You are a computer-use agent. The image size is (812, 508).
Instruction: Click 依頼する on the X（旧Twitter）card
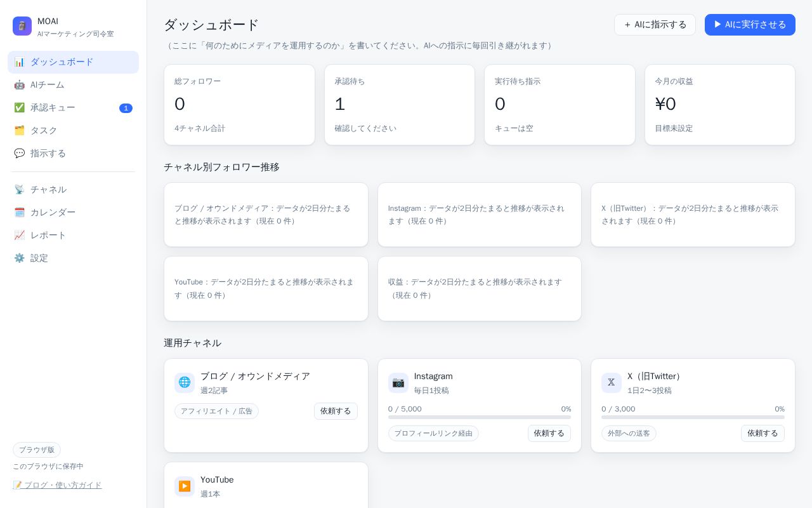(x=763, y=434)
